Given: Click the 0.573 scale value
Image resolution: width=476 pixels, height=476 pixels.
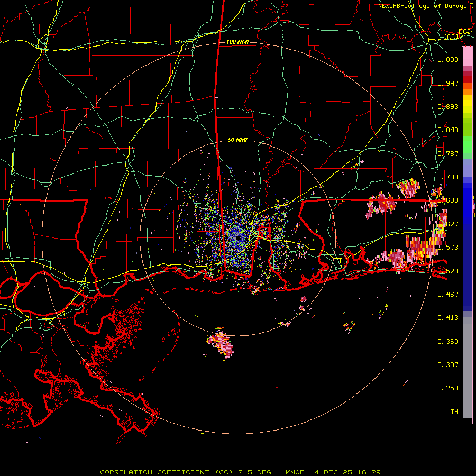Looking at the screenshot, I should tap(448, 248).
